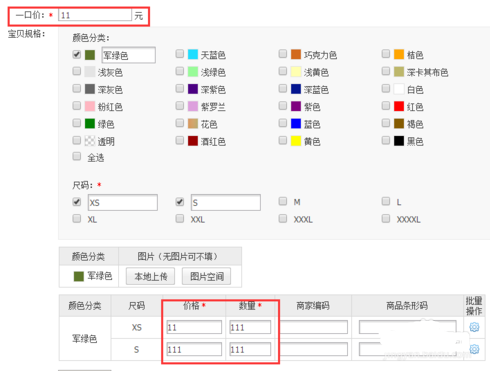Screen dimensions: 490x371
Task: Click the 深灰色 label
Action: 110,90
